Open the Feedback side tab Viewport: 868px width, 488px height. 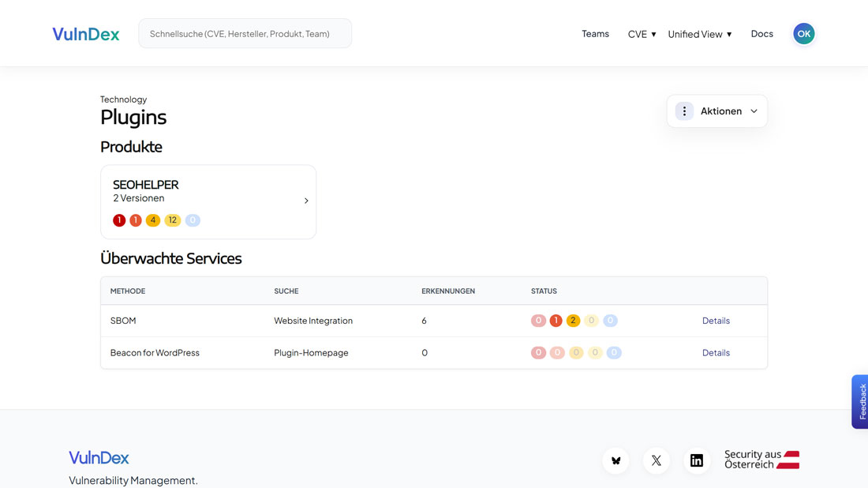pyautogui.click(x=861, y=401)
